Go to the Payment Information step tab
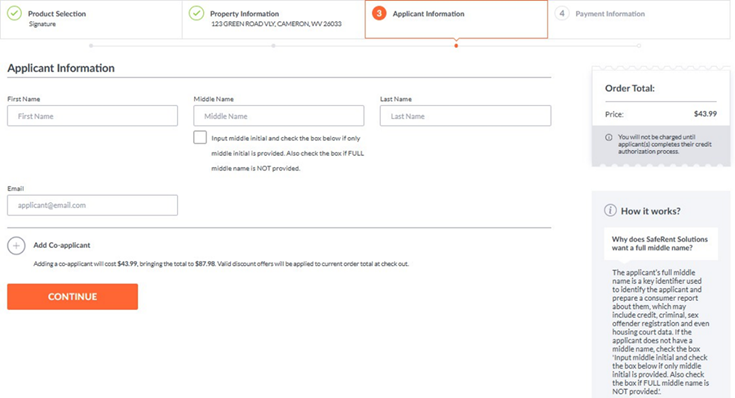The width and height of the screenshot is (735, 398). [x=639, y=19]
